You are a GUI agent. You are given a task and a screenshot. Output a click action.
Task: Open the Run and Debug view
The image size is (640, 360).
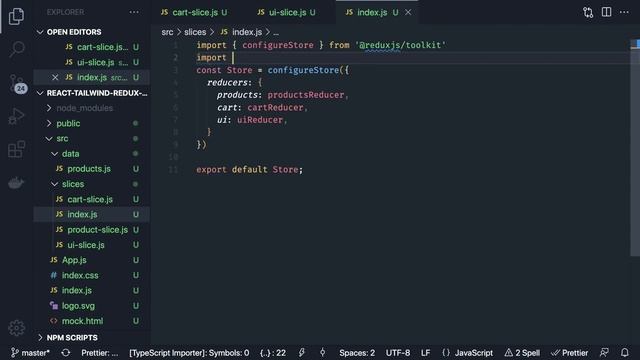(x=16, y=116)
